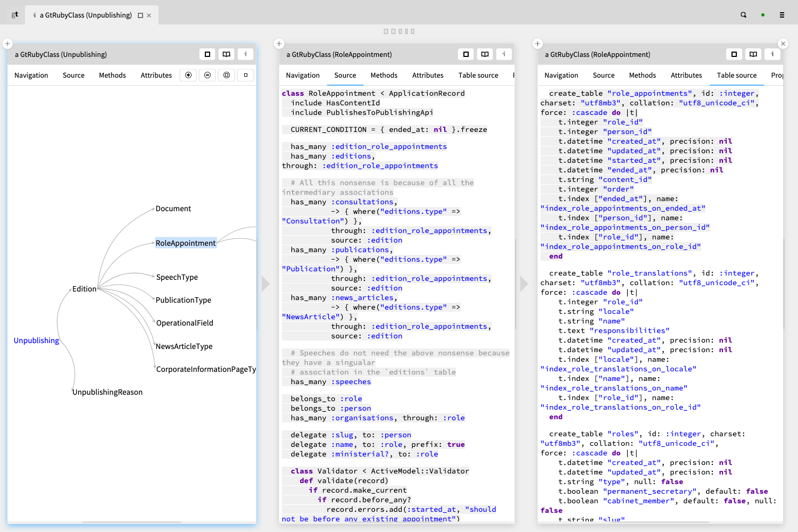Open the Source tab in Unpublishing pane
Viewport: 798px width, 532px height.
coord(73,76)
